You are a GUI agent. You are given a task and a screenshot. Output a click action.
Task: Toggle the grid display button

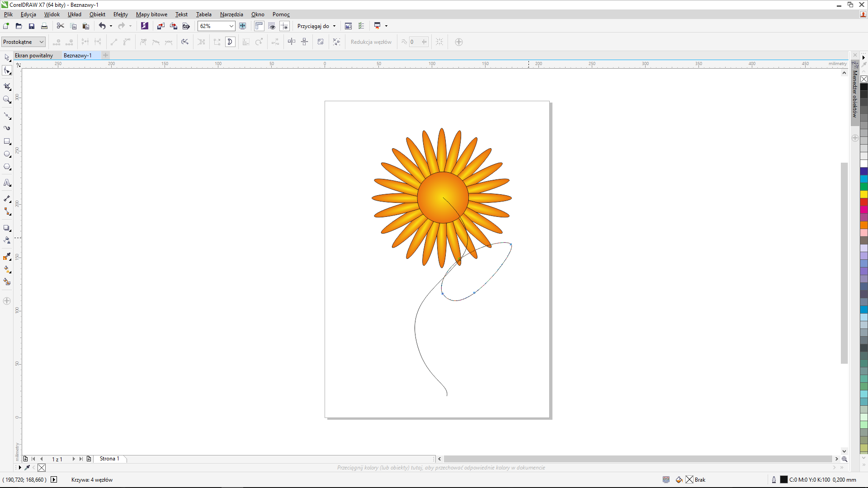[272, 26]
